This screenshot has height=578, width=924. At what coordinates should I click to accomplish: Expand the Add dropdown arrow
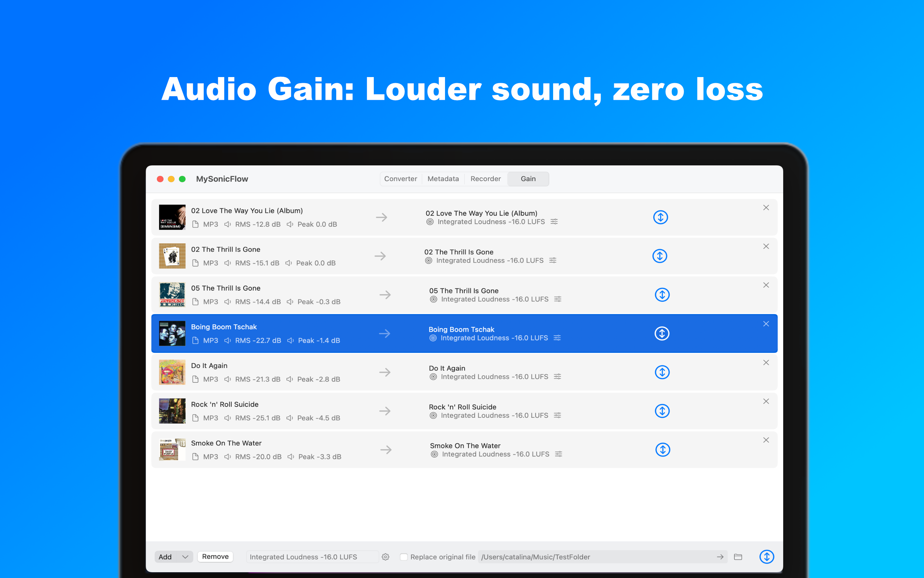185,557
